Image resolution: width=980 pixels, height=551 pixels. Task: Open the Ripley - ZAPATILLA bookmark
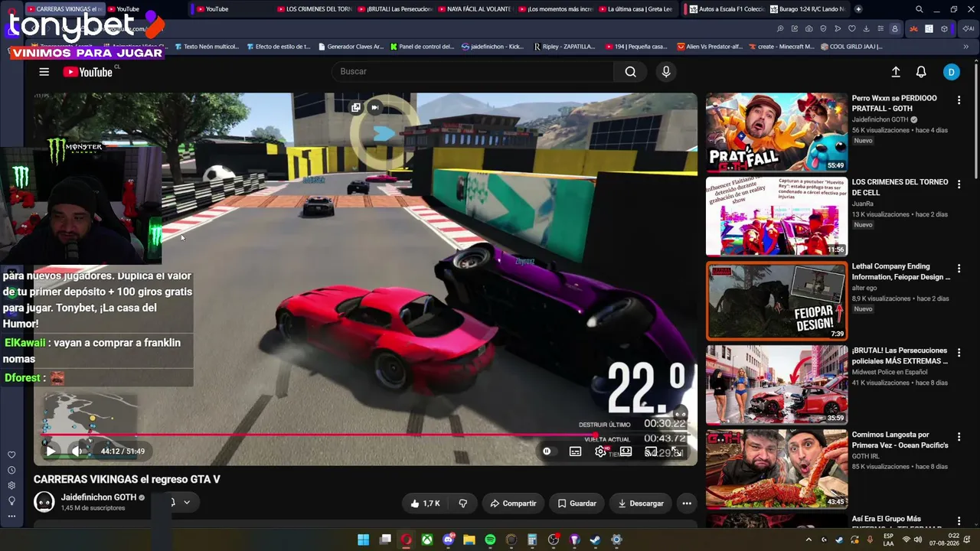pyautogui.click(x=564, y=47)
